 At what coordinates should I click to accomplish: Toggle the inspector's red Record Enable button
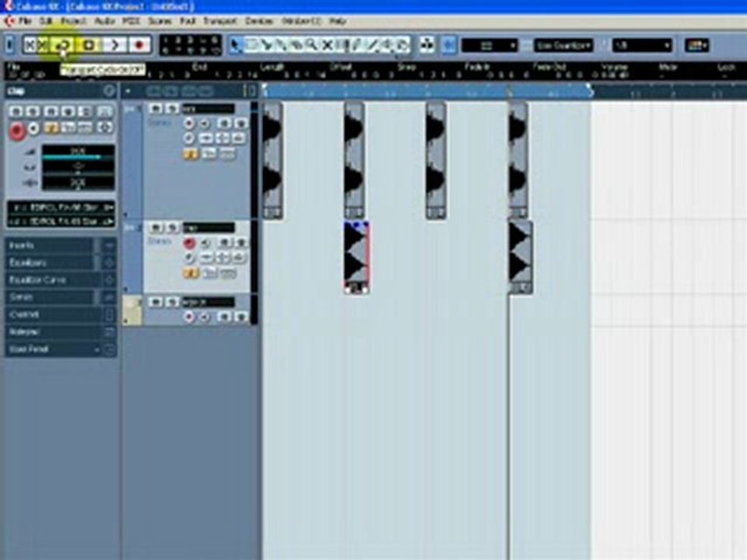click(x=16, y=131)
